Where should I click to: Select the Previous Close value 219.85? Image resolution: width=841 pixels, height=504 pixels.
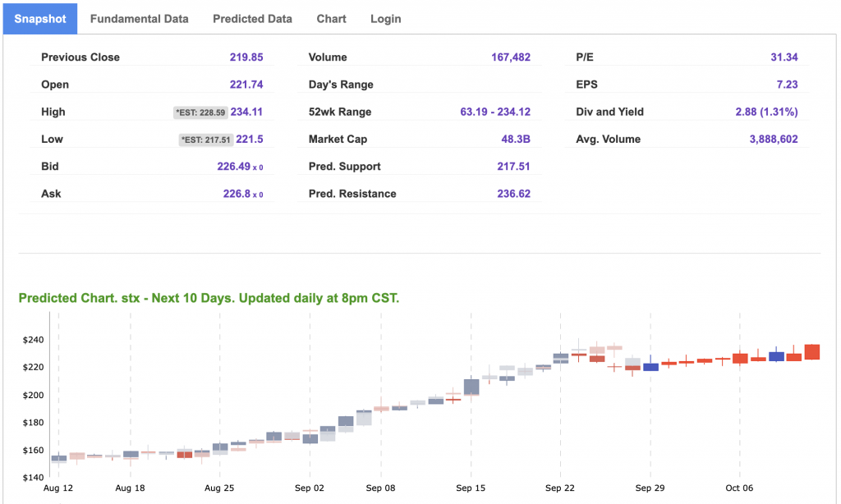click(246, 57)
